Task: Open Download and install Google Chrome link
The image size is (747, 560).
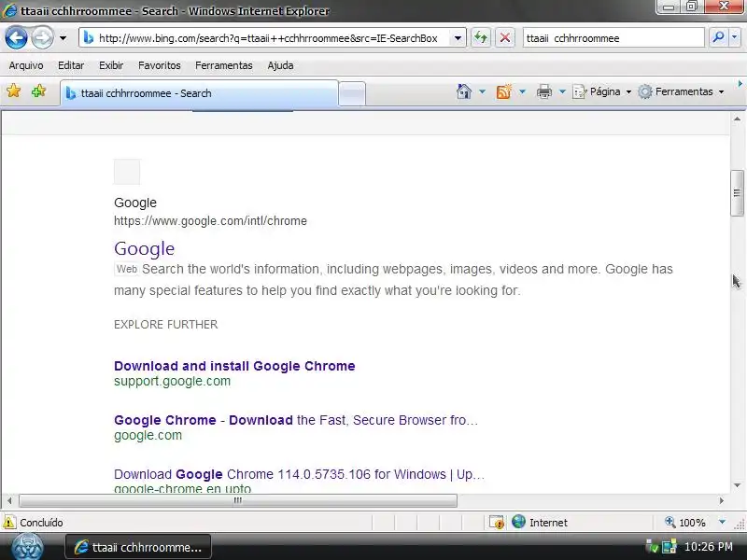Action: point(234,366)
